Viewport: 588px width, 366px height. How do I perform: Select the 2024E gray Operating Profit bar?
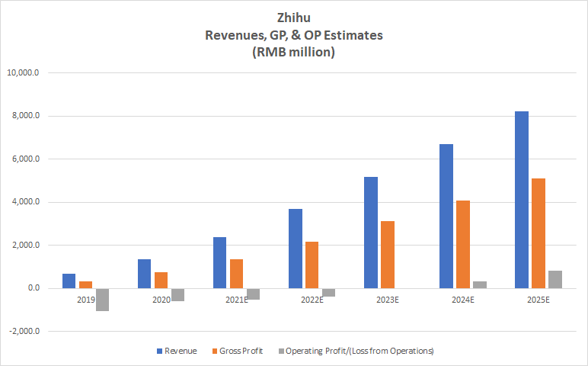pos(480,285)
